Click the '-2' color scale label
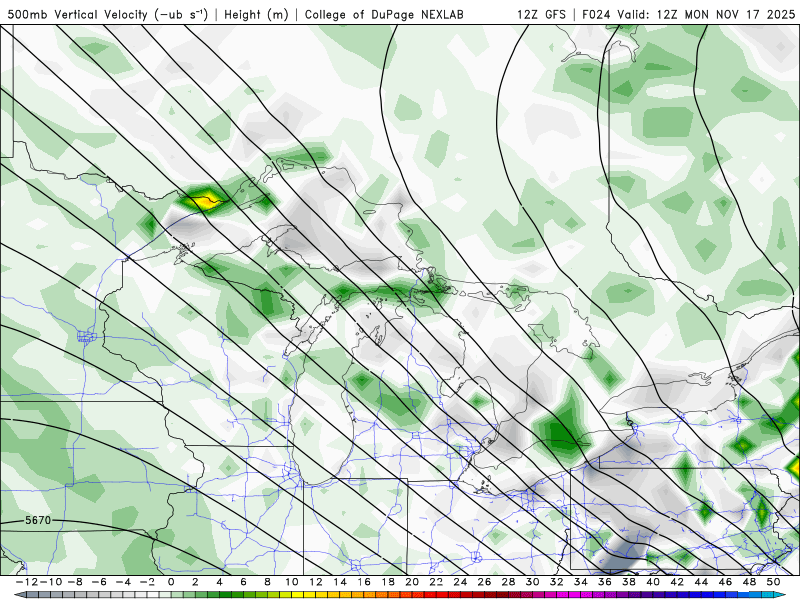The image size is (800, 600). coord(146,582)
